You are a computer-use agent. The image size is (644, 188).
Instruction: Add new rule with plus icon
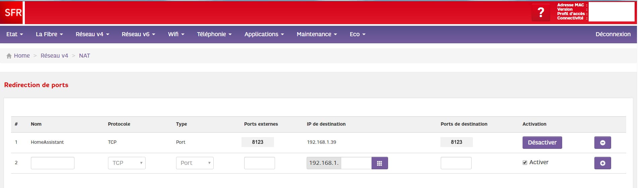[602, 163]
